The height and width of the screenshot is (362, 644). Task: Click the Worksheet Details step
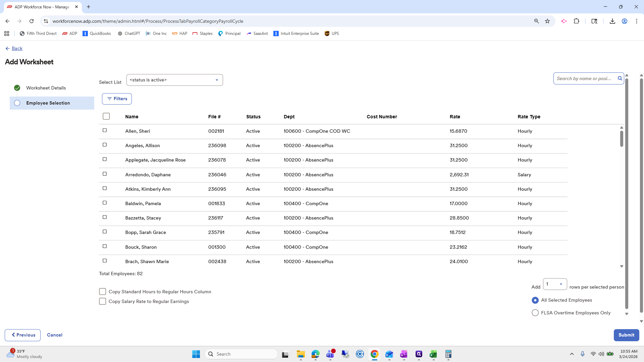point(46,88)
